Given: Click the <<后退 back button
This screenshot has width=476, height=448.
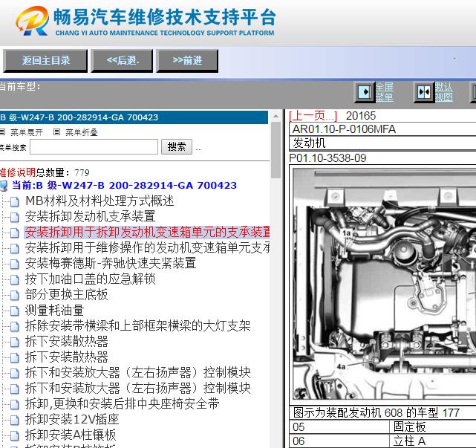Looking at the screenshot, I should [x=122, y=61].
